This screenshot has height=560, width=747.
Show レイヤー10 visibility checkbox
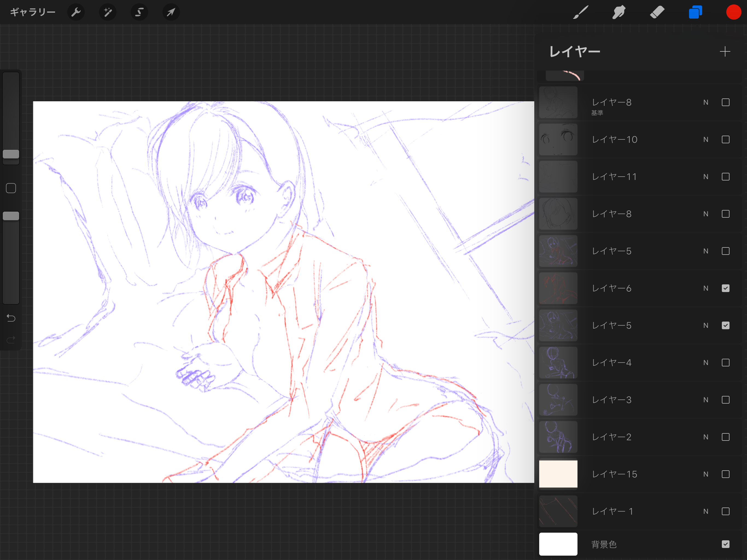[725, 139]
